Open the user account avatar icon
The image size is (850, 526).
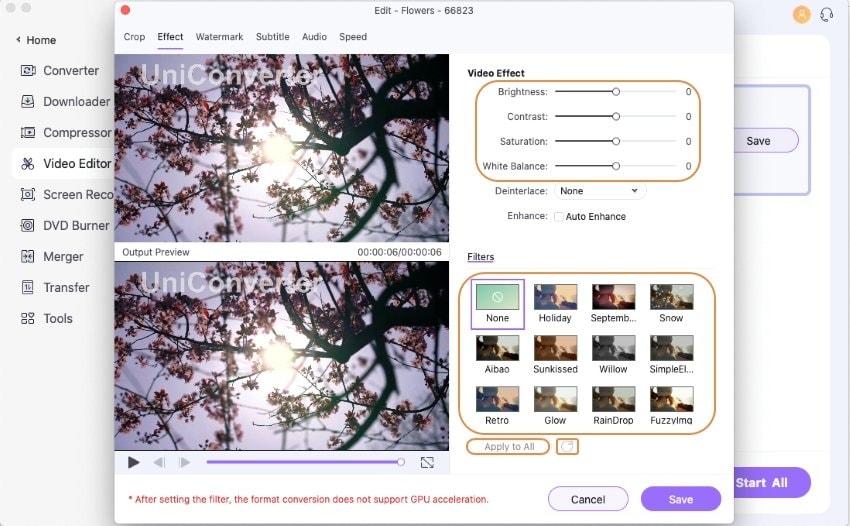[801, 14]
